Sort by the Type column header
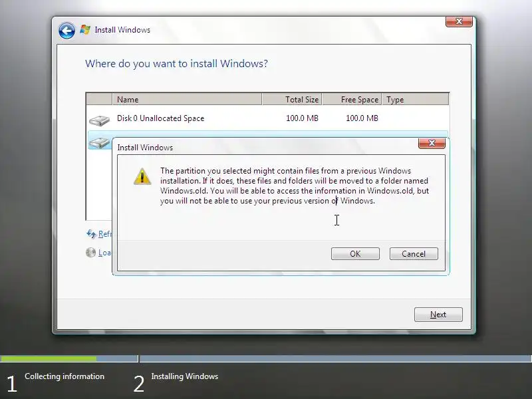The image size is (532, 399). click(415, 99)
